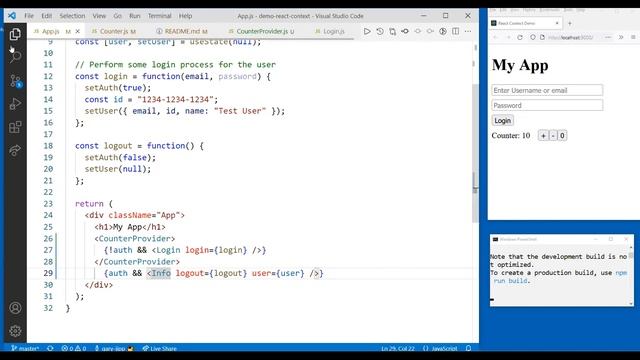Click the "My App" heading in browser

520,65
